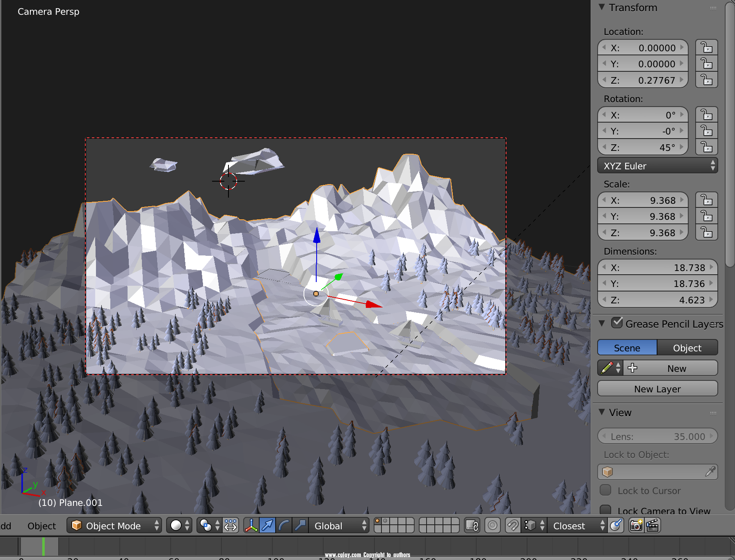Collapse the Transform panel
The image size is (735, 560).
(602, 7)
